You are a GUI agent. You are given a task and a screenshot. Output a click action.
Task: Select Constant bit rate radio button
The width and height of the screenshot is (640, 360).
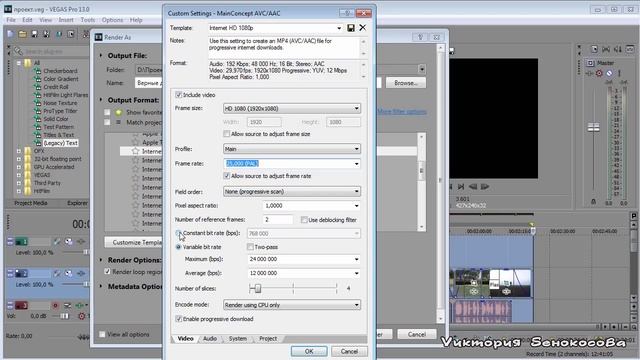pos(178,233)
